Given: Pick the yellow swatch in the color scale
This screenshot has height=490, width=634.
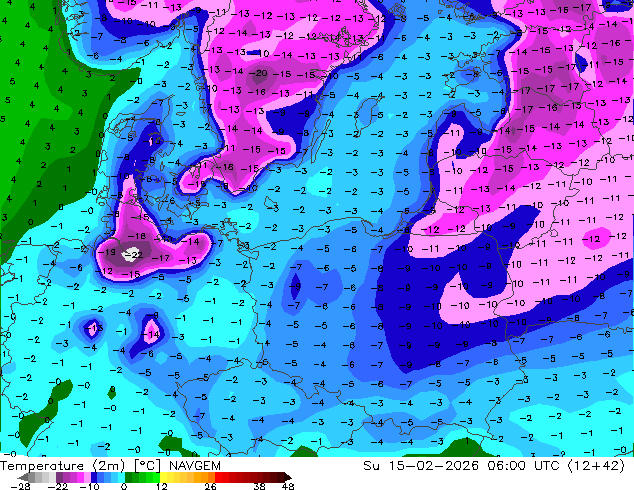Looking at the screenshot, I should (163, 477).
